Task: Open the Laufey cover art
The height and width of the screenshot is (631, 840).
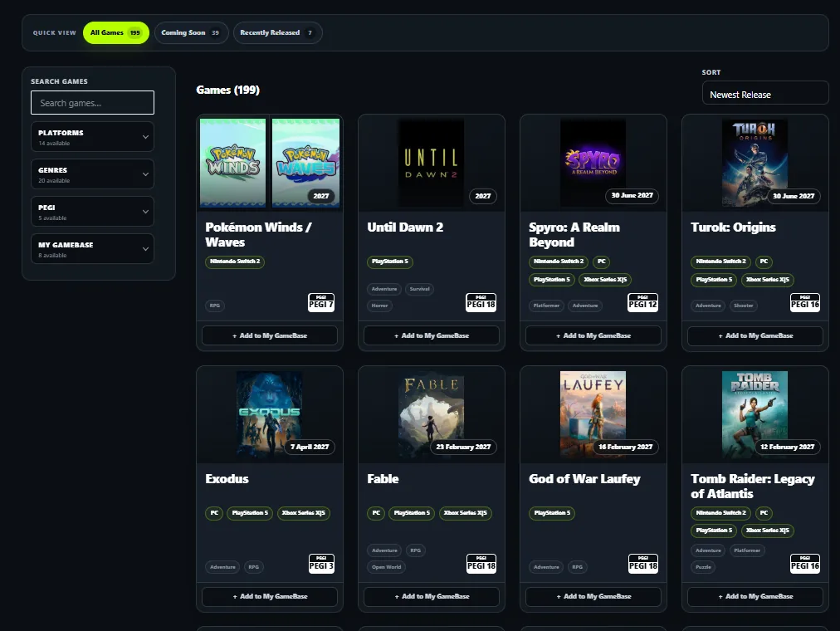Action: (x=593, y=414)
